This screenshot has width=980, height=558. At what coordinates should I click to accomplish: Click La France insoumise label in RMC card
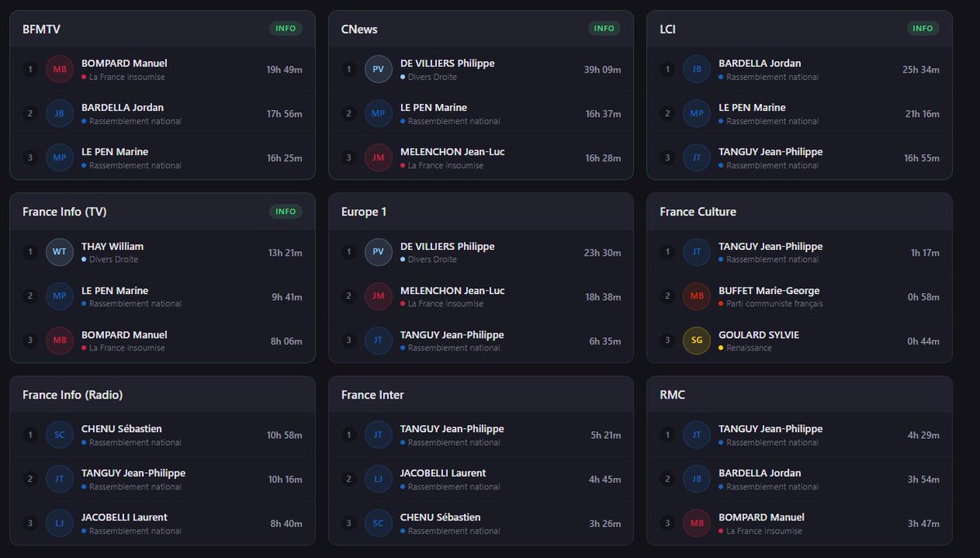764,530
